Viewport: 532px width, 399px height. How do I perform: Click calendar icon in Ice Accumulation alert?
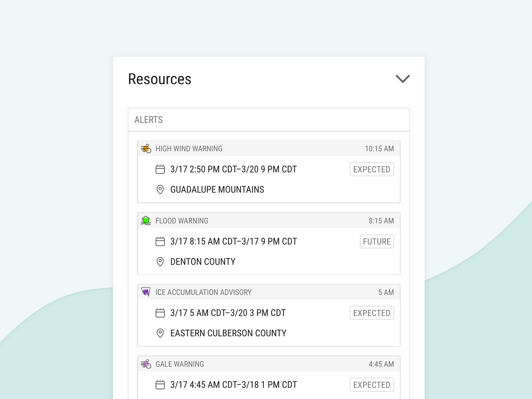(x=160, y=313)
